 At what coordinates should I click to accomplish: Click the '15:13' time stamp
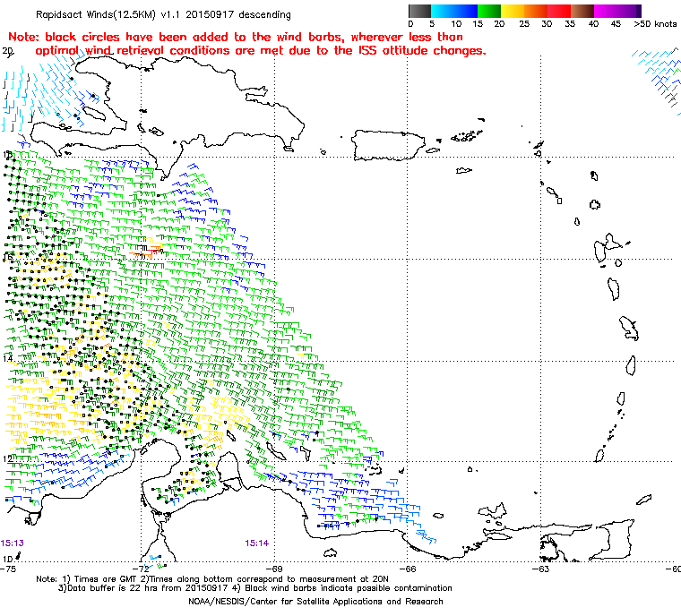(x=13, y=543)
